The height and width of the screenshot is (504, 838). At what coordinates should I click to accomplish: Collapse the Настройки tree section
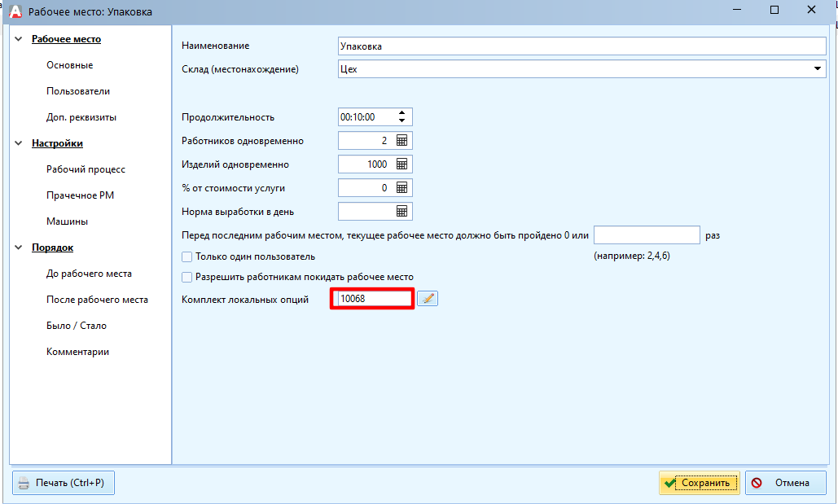20,143
